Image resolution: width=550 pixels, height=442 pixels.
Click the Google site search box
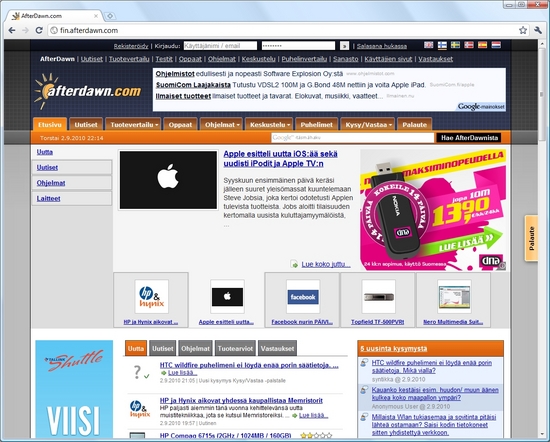click(353, 138)
